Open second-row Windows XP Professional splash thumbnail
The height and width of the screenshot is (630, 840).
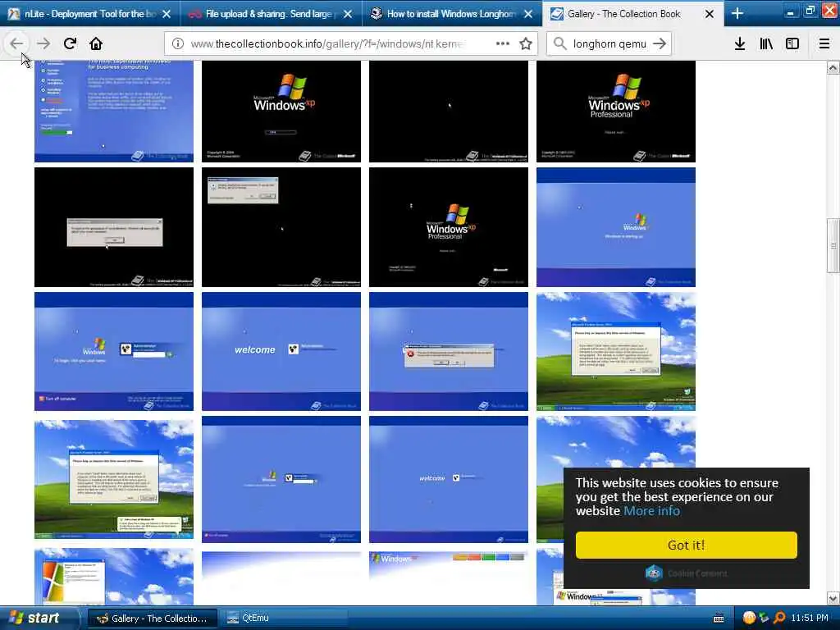449,227
